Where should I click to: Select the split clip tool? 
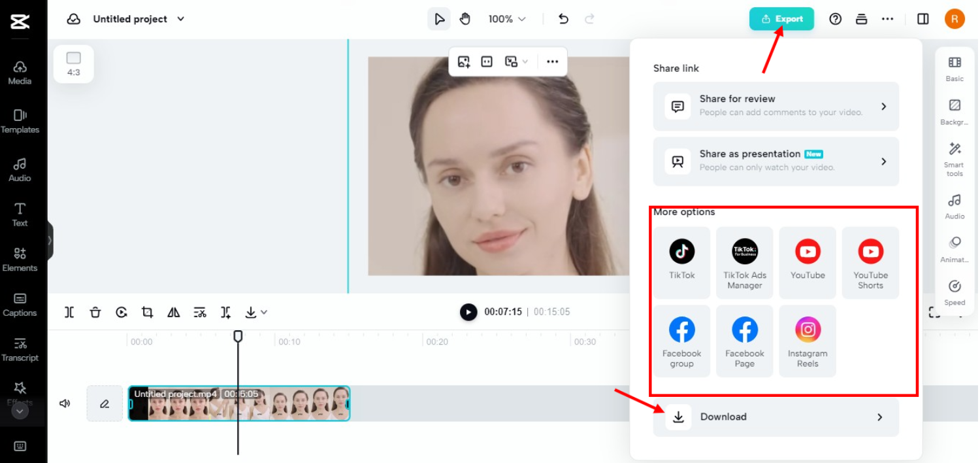[x=69, y=312]
